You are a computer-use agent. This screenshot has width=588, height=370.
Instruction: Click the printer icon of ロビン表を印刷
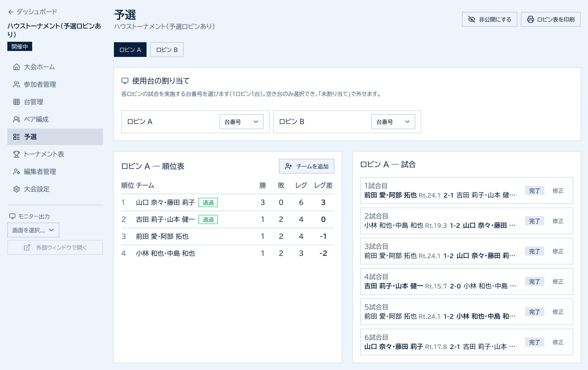[x=530, y=19]
